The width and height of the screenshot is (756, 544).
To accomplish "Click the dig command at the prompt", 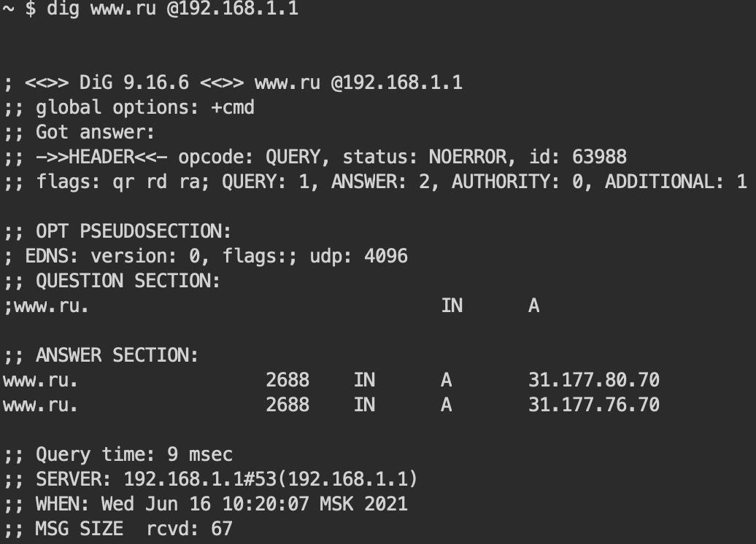I will point(63,10).
